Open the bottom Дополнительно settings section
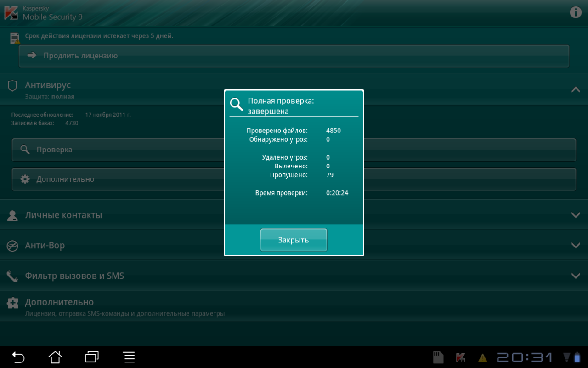The image size is (588, 368). 294,306
